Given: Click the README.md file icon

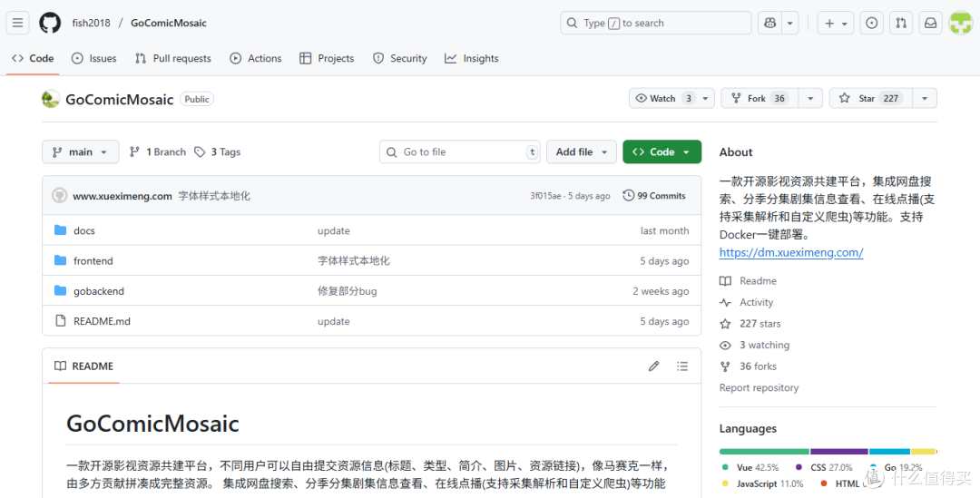Looking at the screenshot, I should click(x=60, y=320).
